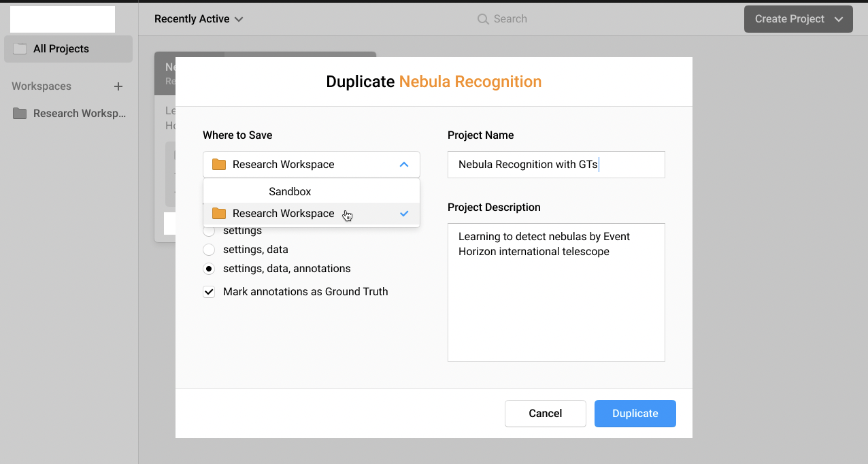
Task: Collapse the Where to Save dropdown
Action: click(x=403, y=165)
